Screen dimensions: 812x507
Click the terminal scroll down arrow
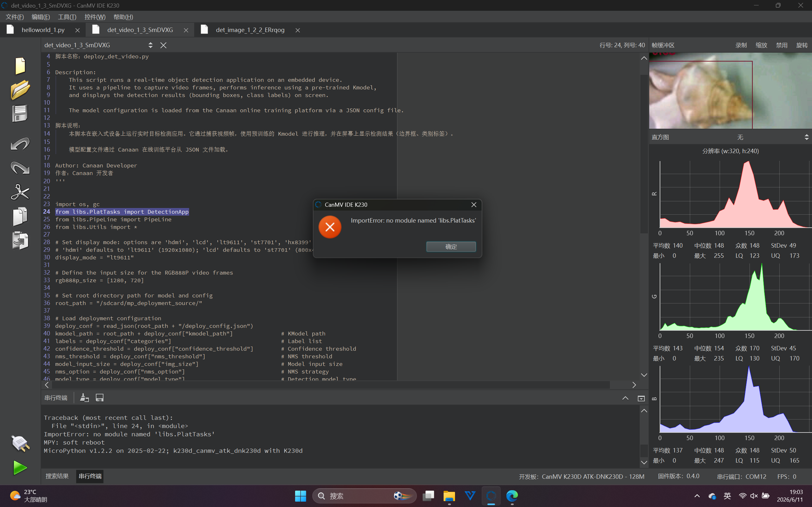(x=644, y=462)
